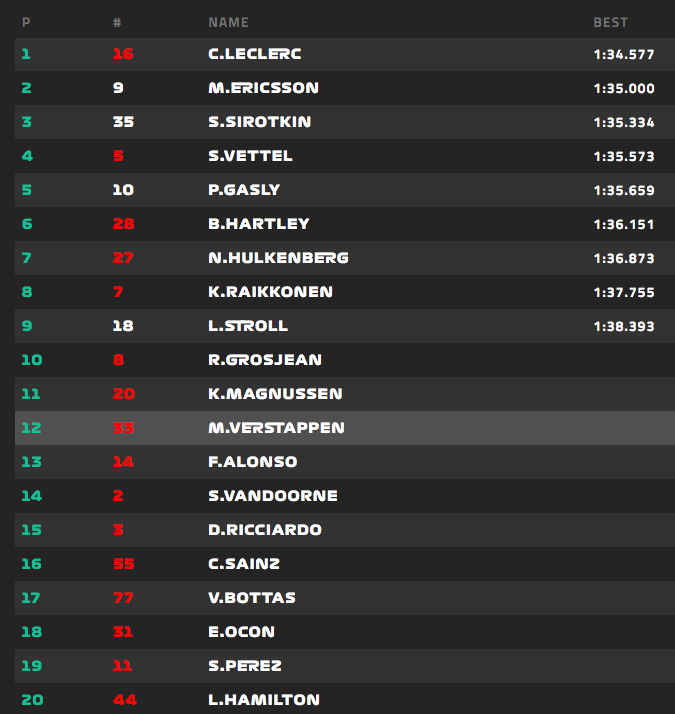Click D.RICCIARDO's car number 3

tap(118, 530)
